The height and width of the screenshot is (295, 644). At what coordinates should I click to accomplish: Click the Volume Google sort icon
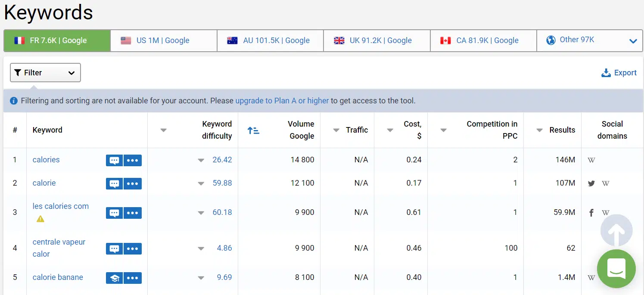click(253, 130)
